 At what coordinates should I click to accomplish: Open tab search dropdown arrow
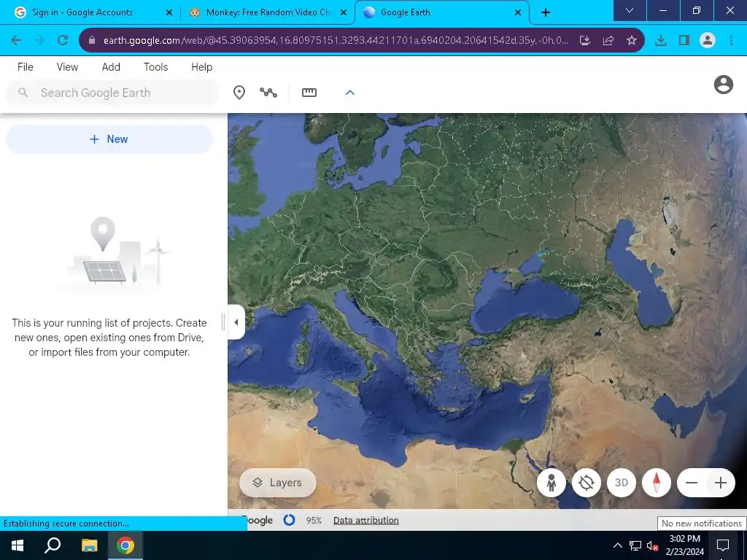click(630, 10)
